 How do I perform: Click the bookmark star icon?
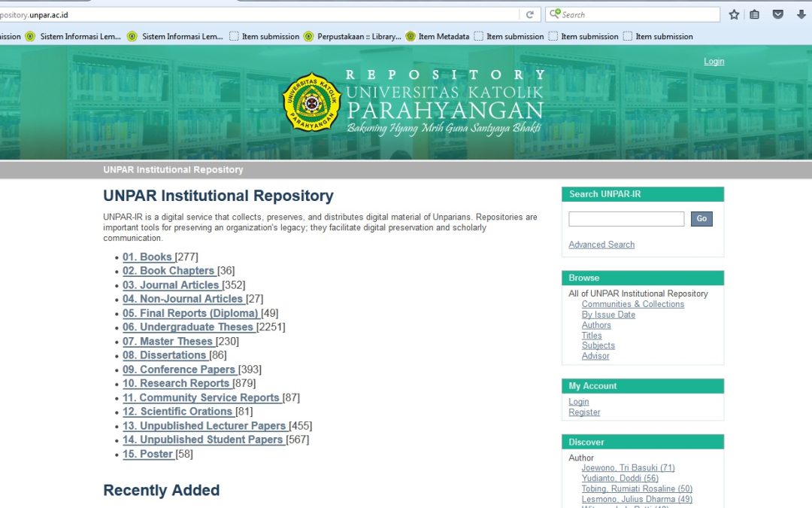(x=734, y=14)
